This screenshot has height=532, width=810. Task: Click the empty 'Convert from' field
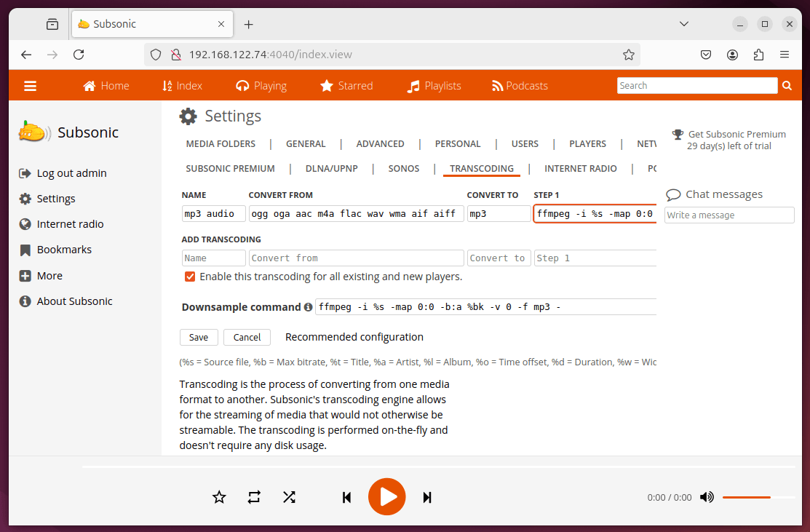[356, 258]
